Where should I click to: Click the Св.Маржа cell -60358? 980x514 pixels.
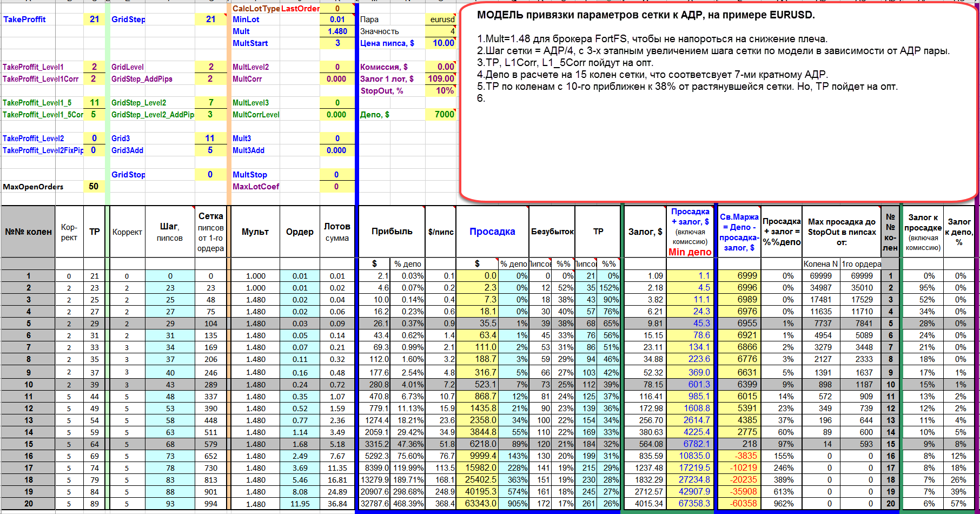(x=739, y=504)
